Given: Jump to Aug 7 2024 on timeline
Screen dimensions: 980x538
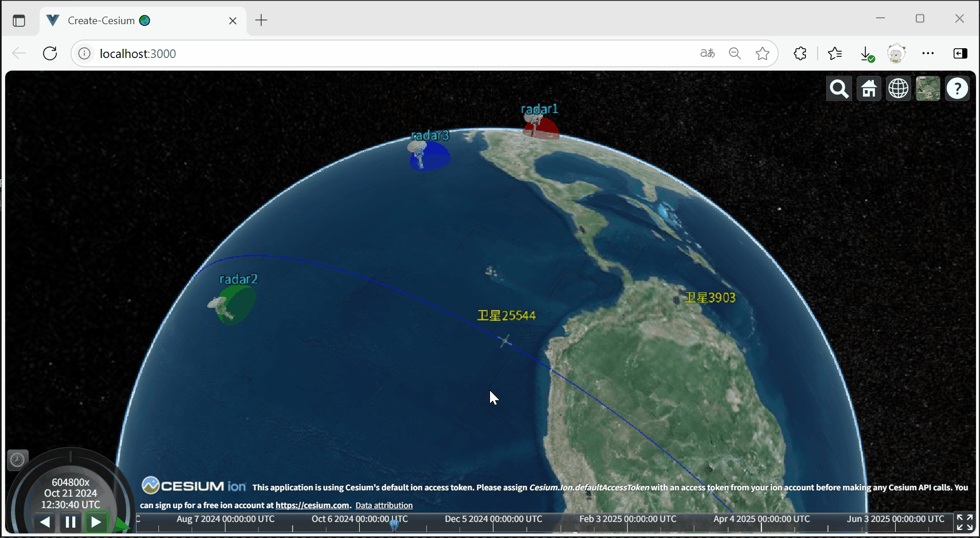Looking at the screenshot, I should [225, 519].
